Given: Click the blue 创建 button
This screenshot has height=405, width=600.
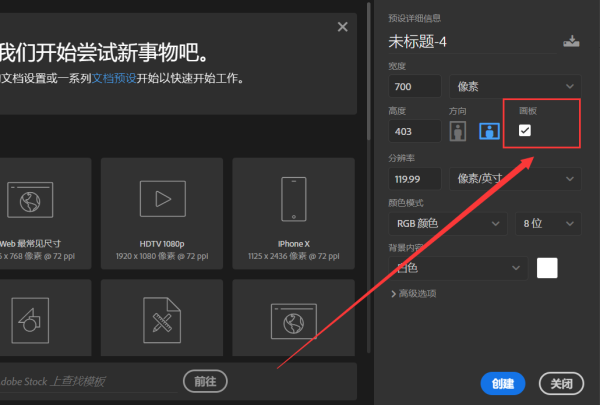Looking at the screenshot, I should tap(503, 383).
